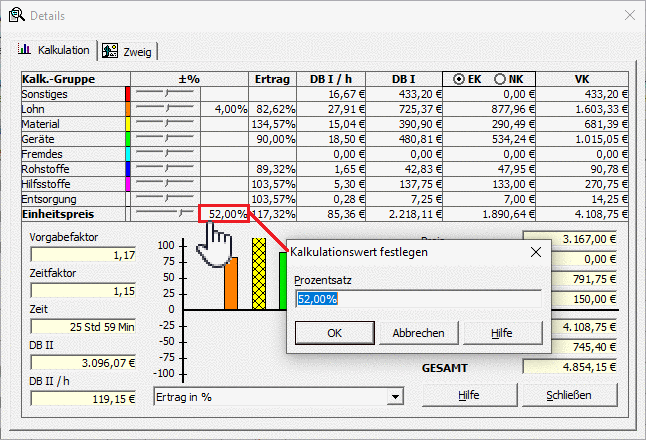The height and width of the screenshot is (440, 646).
Task: Click the Rohstoffe percentage slider
Action: tap(165, 169)
